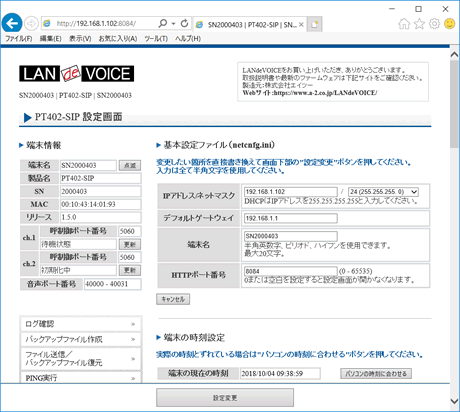460x412 pixels.
Task: Select the SN2000403 | PT402-SIP tab
Action: click(250, 24)
